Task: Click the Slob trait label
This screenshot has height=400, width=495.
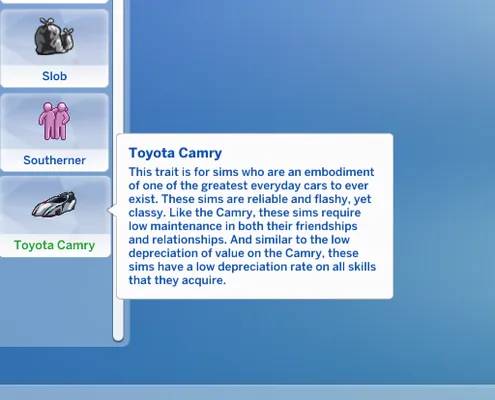Action: pyautogui.click(x=54, y=76)
